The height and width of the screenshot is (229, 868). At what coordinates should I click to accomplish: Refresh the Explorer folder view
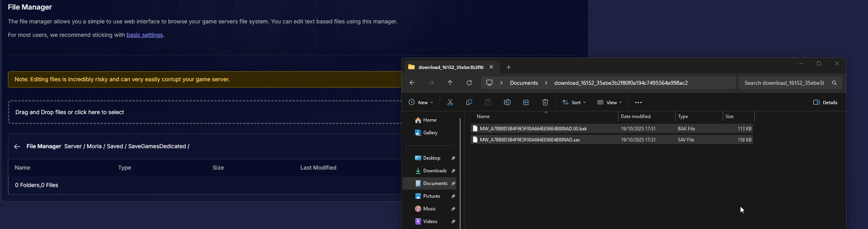(x=469, y=83)
